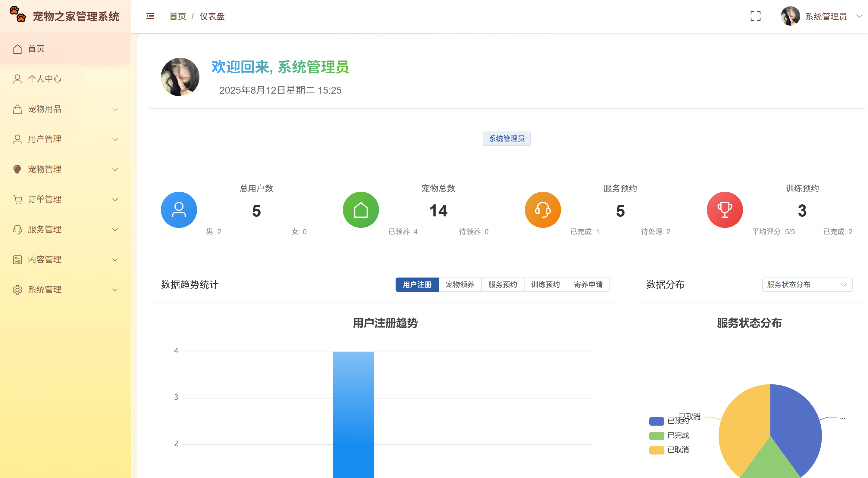Switch to the 宠物领养 trend tab

[x=460, y=284]
